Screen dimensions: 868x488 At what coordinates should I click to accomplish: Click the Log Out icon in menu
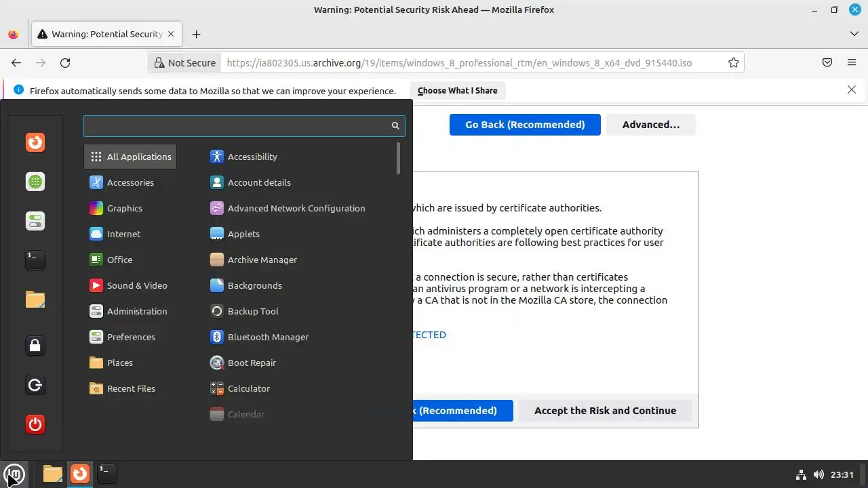35,385
